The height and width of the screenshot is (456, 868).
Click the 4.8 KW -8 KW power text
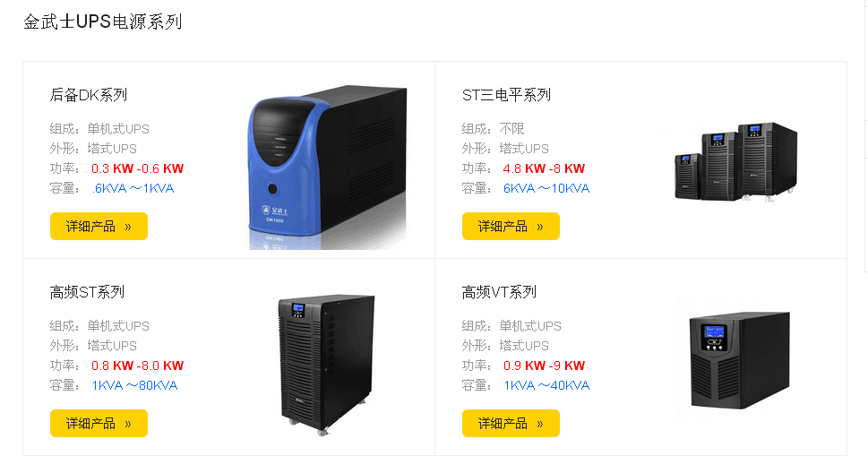coord(544,168)
